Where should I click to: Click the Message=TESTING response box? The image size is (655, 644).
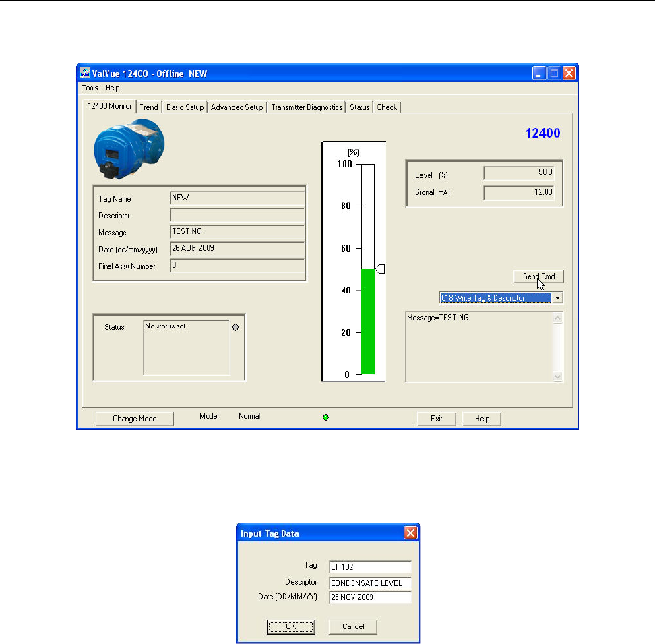pyautogui.click(x=479, y=347)
